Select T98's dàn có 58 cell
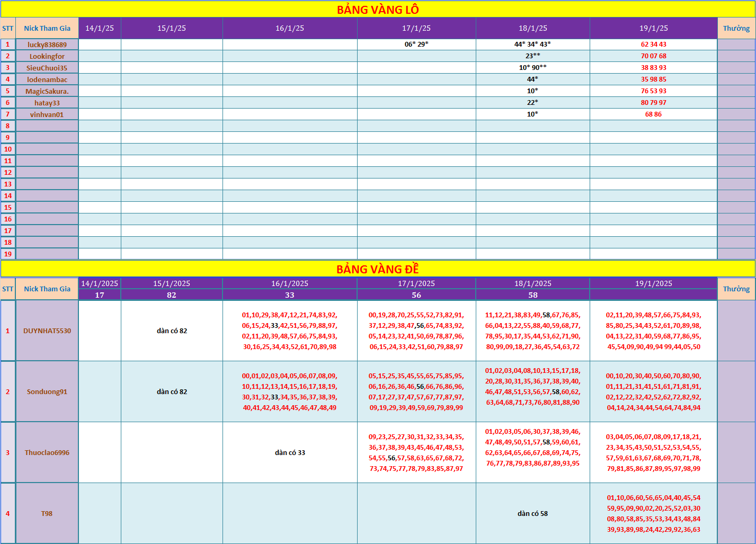The width and height of the screenshot is (756, 544). tap(533, 513)
